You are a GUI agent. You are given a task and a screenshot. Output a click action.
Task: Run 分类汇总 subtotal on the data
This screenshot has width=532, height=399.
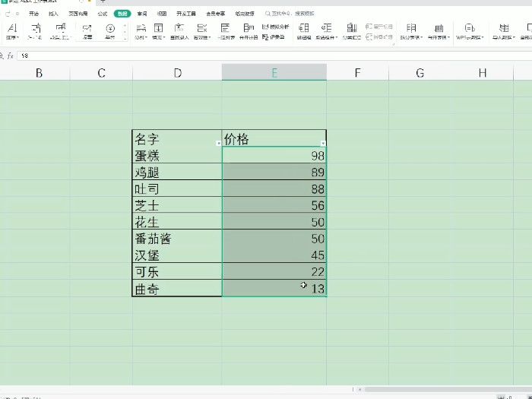point(351,31)
